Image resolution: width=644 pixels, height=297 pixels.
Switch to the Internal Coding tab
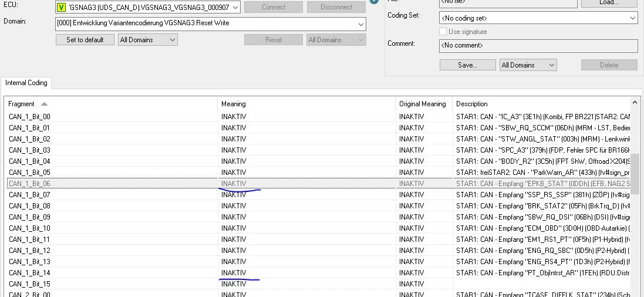coord(26,83)
